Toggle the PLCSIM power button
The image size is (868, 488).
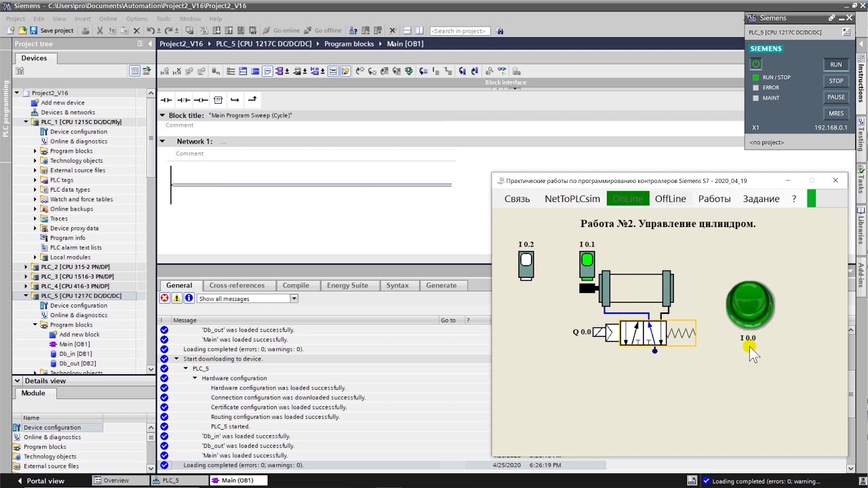click(x=755, y=64)
